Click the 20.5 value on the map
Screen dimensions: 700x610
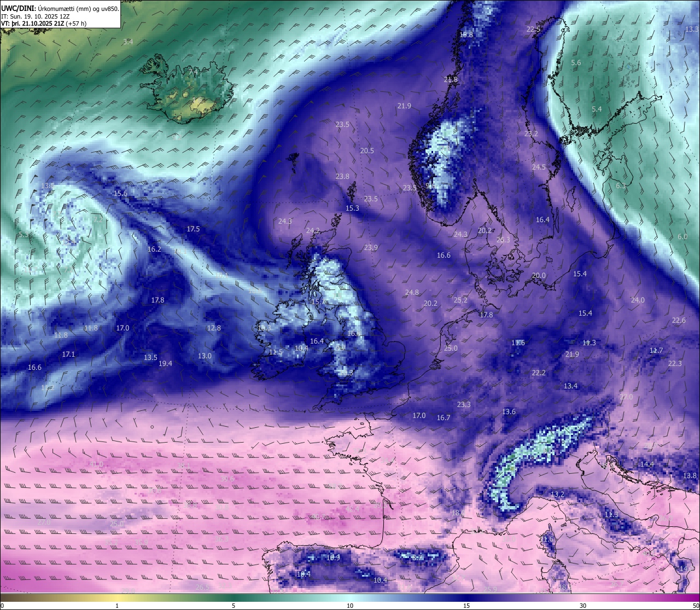pyautogui.click(x=367, y=150)
